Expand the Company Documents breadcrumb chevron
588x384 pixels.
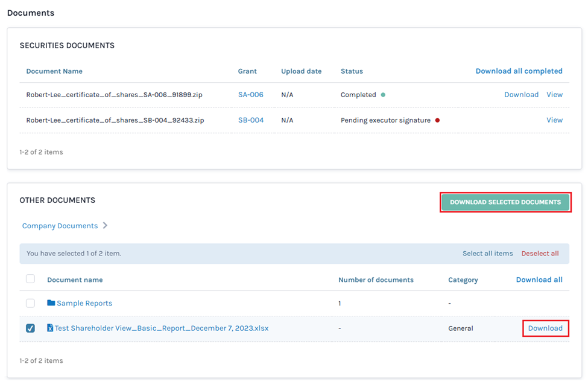coord(105,225)
